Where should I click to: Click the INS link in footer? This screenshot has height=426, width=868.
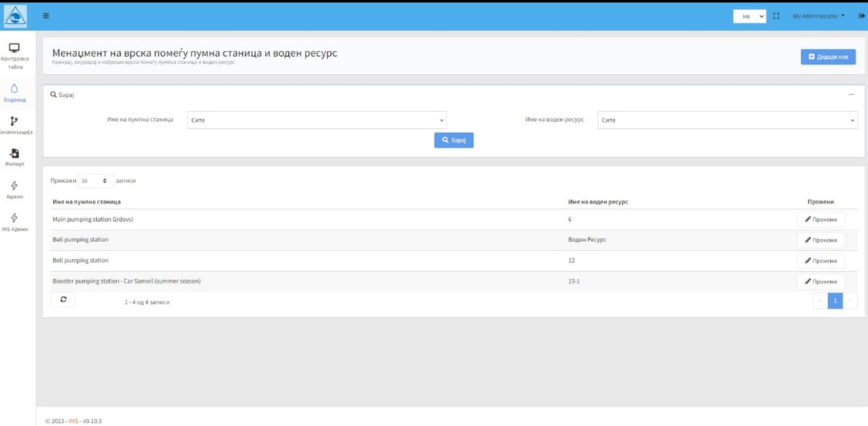pyautogui.click(x=73, y=421)
